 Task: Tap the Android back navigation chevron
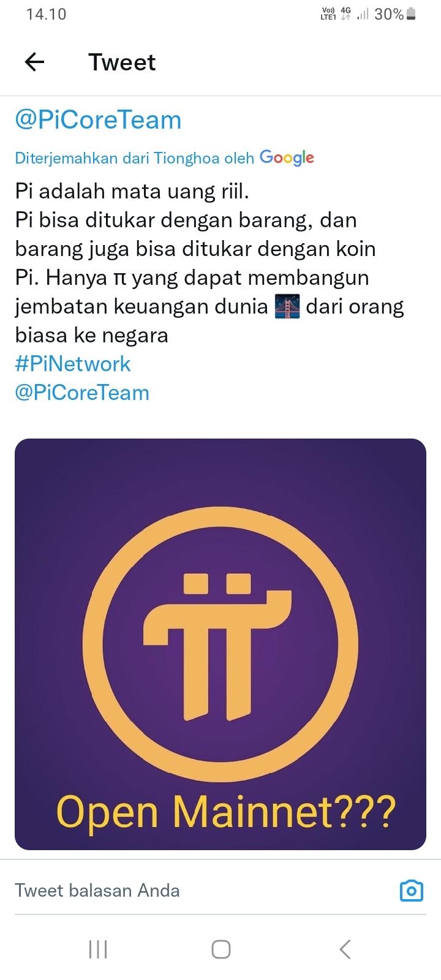(x=345, y=949)
